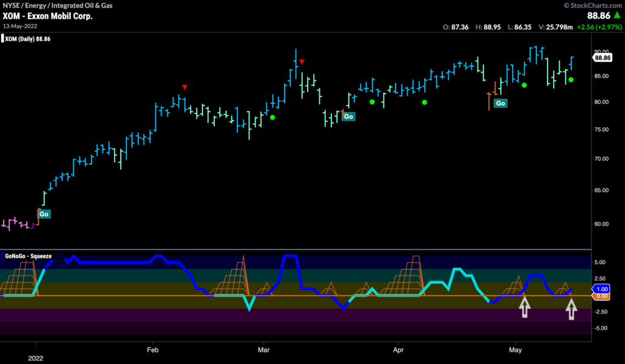This screenshot has width=625, height=364.
Task: Click the 5.00 oscillator axis label
Action: pos(600,262)
